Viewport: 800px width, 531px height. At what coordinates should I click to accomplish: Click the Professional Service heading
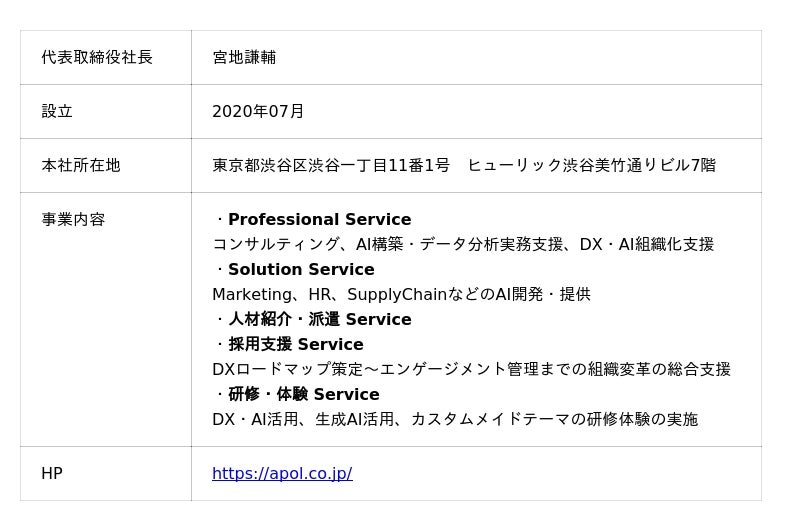(x=319, y=219)
